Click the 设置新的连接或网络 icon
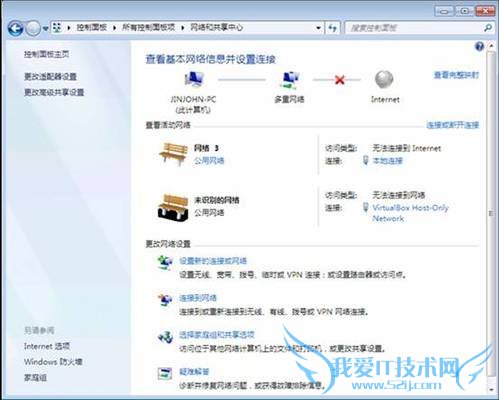499x400 pixels. 165,262
